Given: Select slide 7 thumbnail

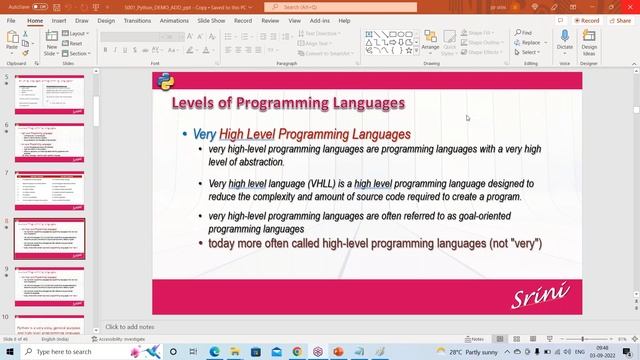Looking at the screenshot, I should [49, 191].
